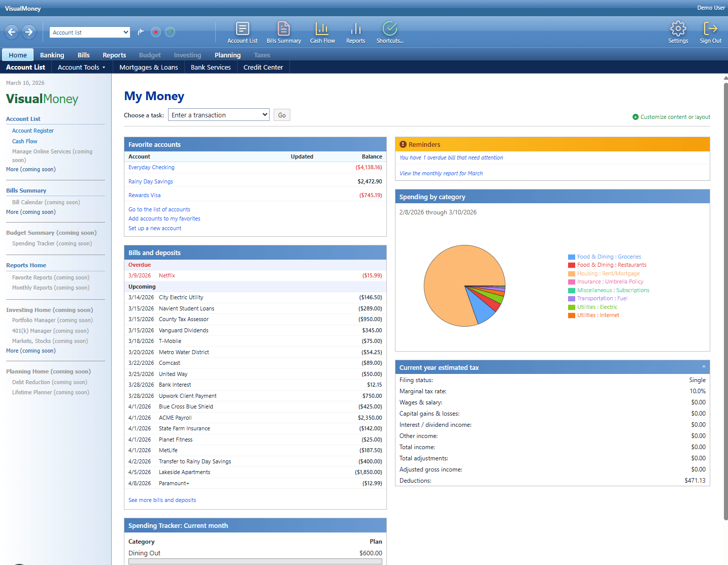Refresh the page with the green sync icon
728x565 pixels.
tap(170, 32)
